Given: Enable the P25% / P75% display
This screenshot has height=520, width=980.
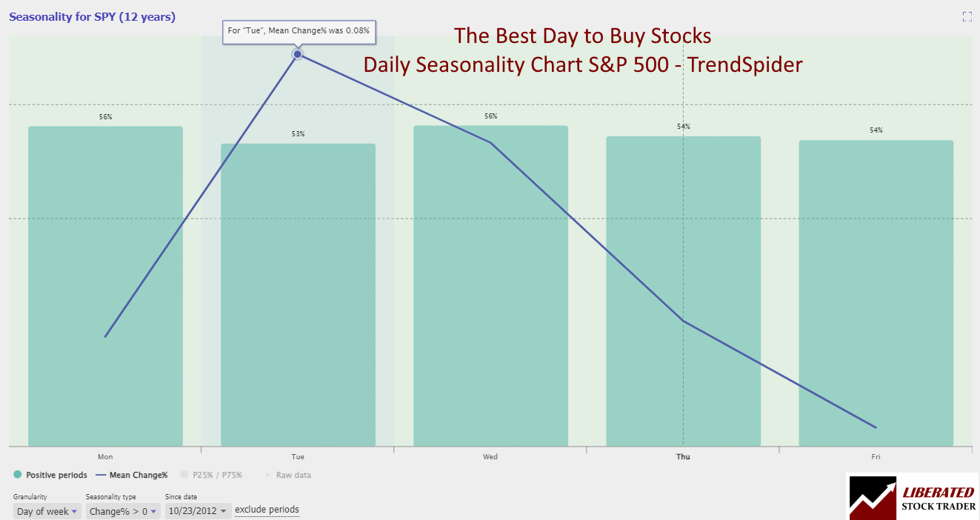Looking at the screenshot, I should pyautogui.click(x=214, y=475).
